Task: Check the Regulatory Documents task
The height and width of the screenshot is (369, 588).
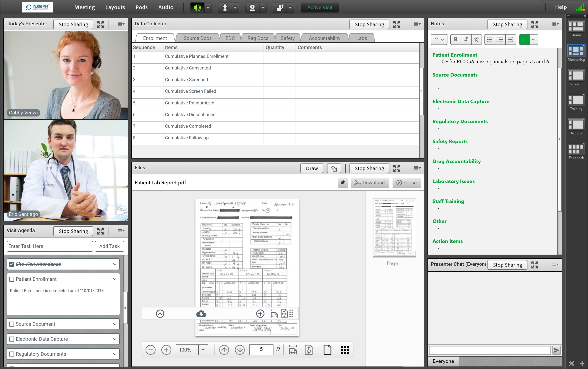Action: (11, 354)
